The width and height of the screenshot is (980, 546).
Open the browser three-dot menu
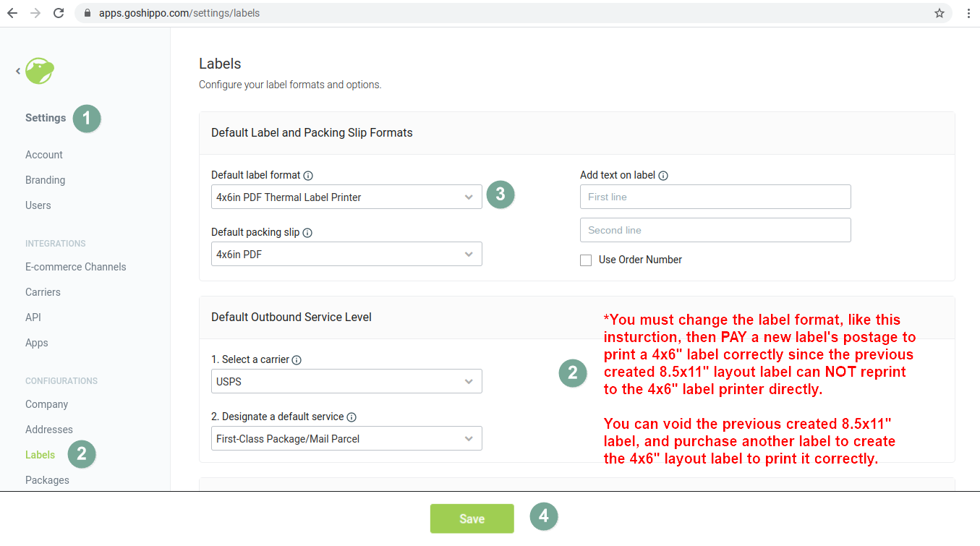[968, 13]
